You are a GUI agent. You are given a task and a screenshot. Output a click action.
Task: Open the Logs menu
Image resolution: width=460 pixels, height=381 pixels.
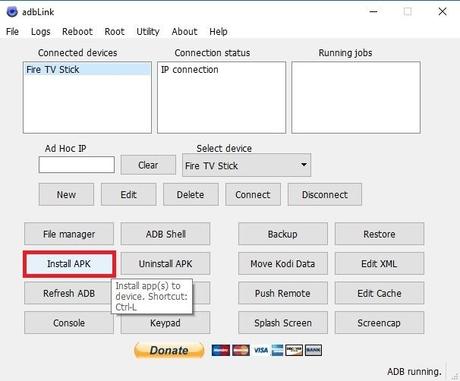tap(41, 32)
